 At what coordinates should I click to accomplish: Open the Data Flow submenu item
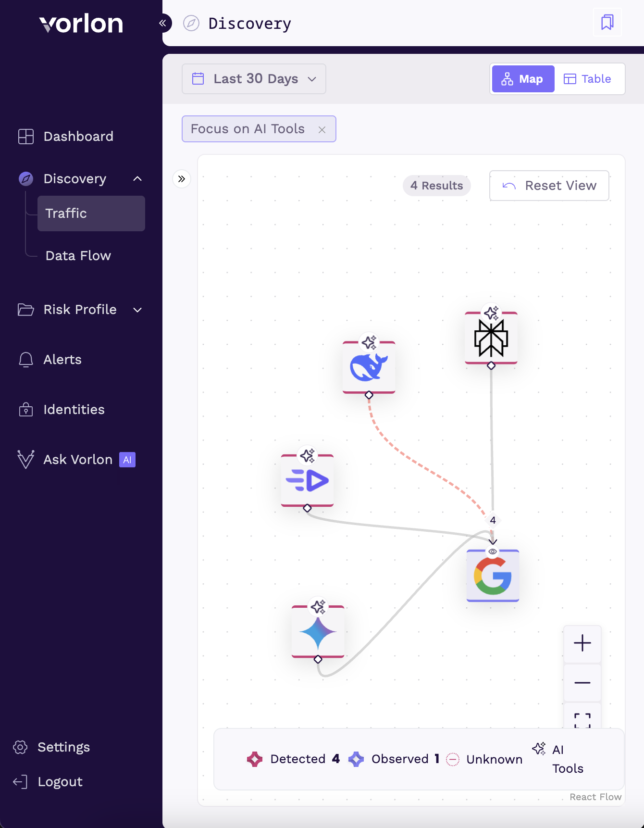(78, 256)
